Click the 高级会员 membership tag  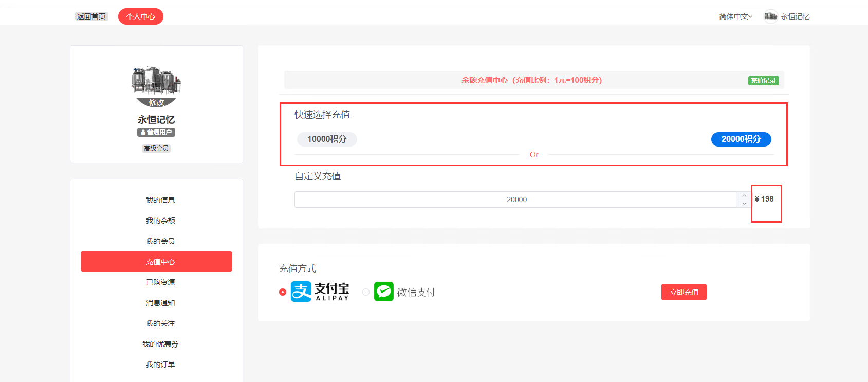coord(156,148)
